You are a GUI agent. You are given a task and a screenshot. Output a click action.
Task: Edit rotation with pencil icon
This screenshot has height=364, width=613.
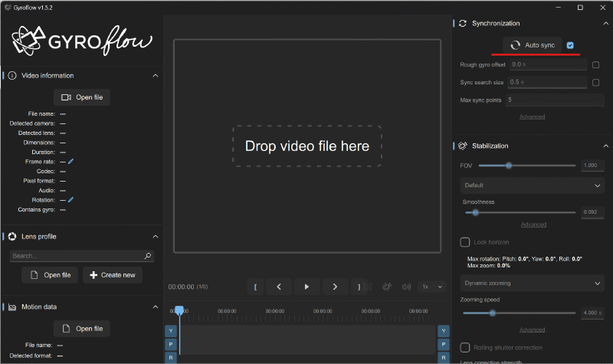(x=71, y=200)
